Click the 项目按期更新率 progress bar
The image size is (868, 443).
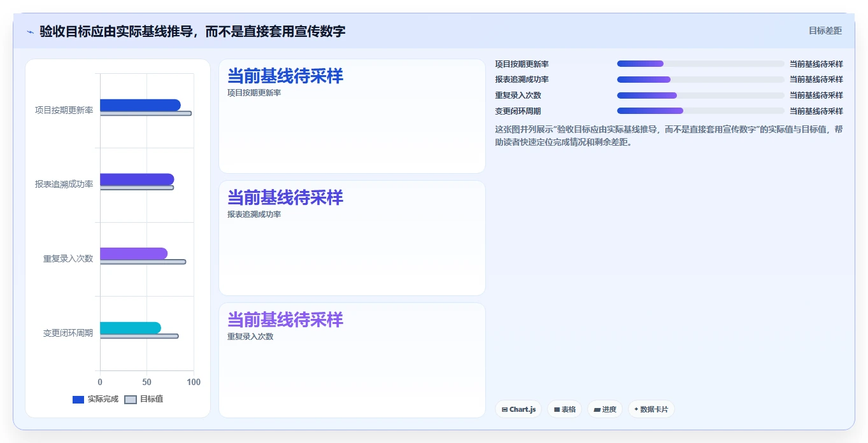coord(701,64)
